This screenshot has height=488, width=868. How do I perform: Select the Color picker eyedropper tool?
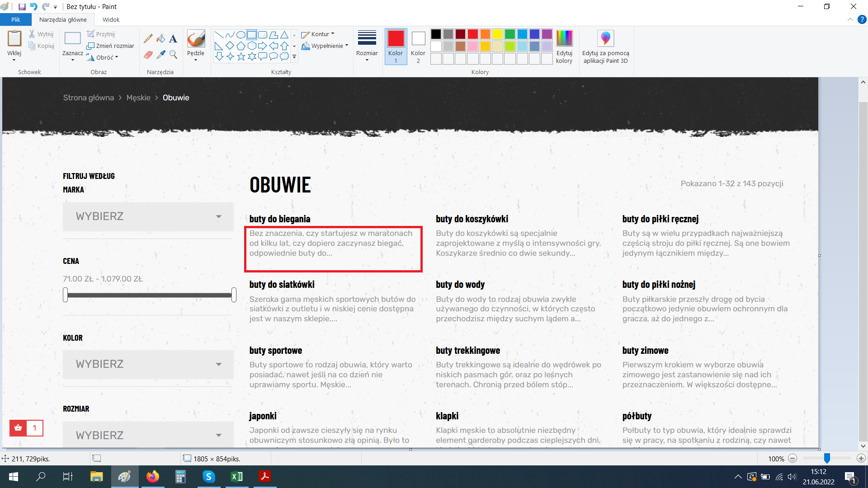click(x=160, y=55)
